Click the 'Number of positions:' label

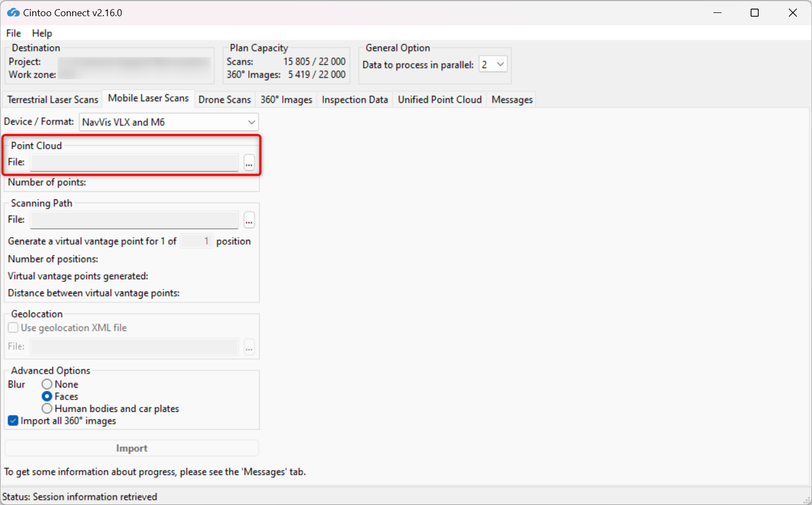tap(53, 259)
